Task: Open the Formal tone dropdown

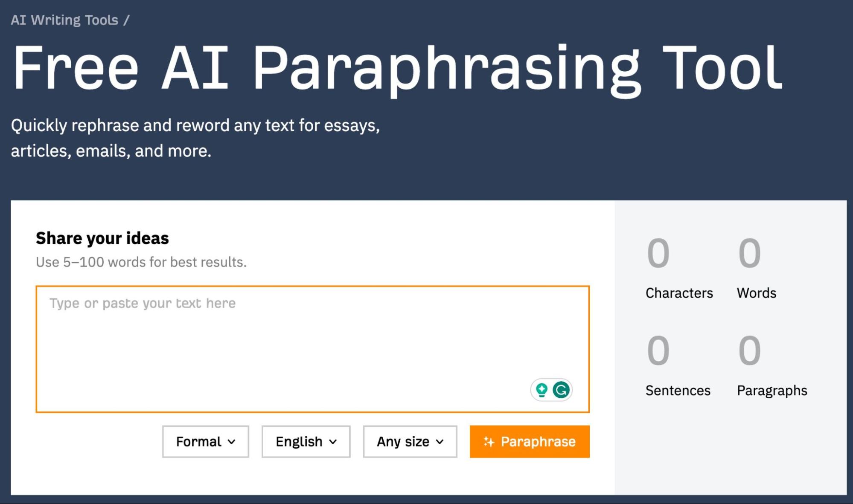Action: pos(205,442)
